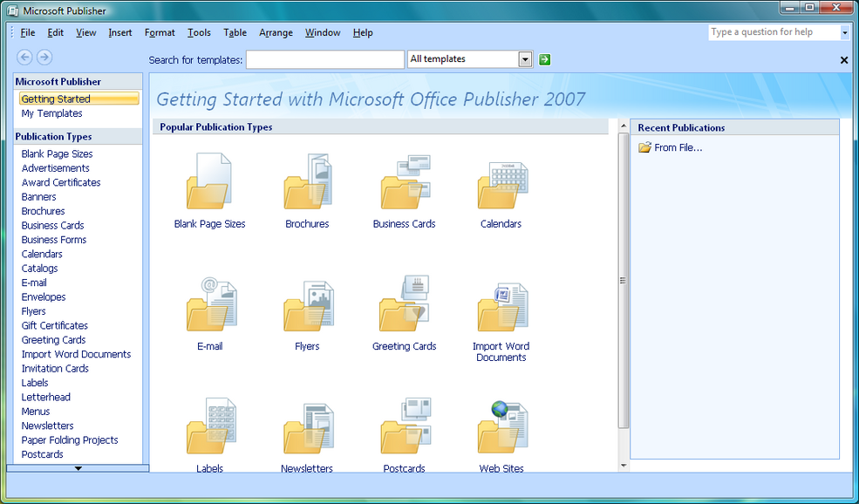
Task: Click the green search go arrow
Action: pos(544,59)
